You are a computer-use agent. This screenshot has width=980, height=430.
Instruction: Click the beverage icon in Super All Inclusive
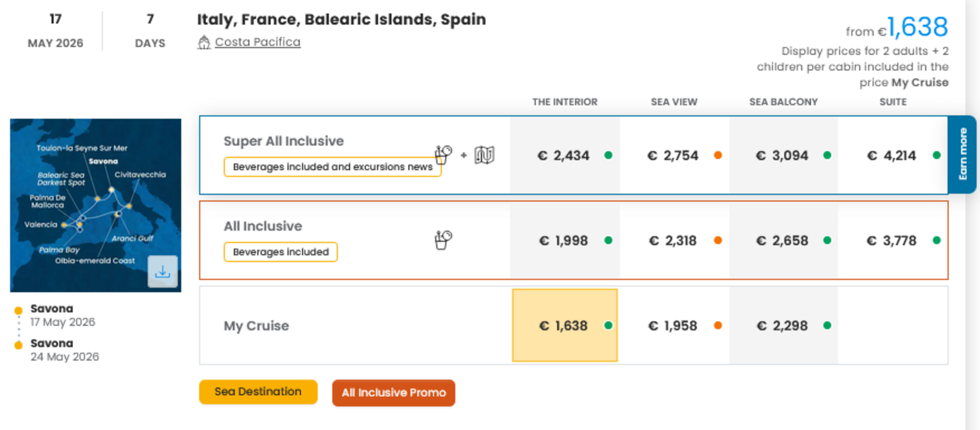[x=443, y=155]
